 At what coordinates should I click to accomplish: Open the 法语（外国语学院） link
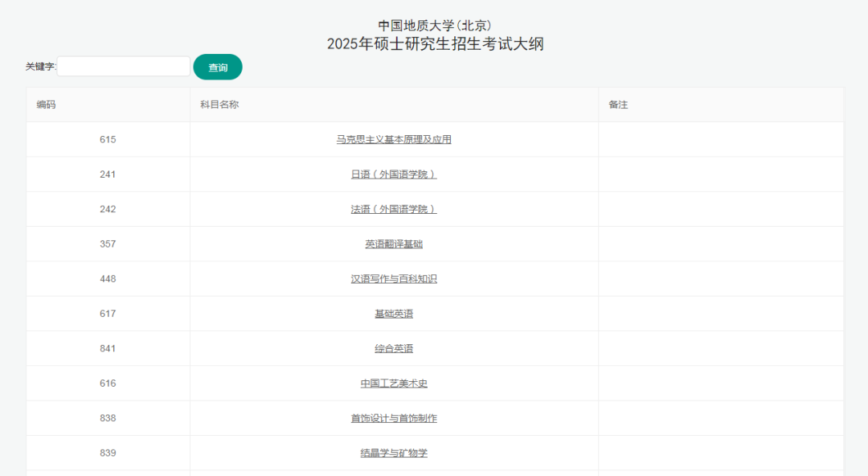(x=394, y=210)
